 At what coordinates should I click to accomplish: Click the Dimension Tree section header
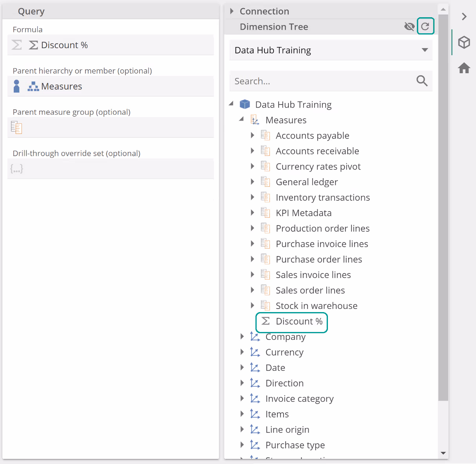coord(274,27)
